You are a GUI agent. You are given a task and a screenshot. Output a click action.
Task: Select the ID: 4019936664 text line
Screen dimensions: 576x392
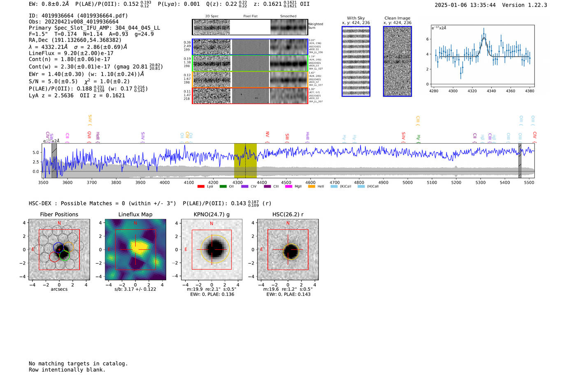click(x=78, y=16)
